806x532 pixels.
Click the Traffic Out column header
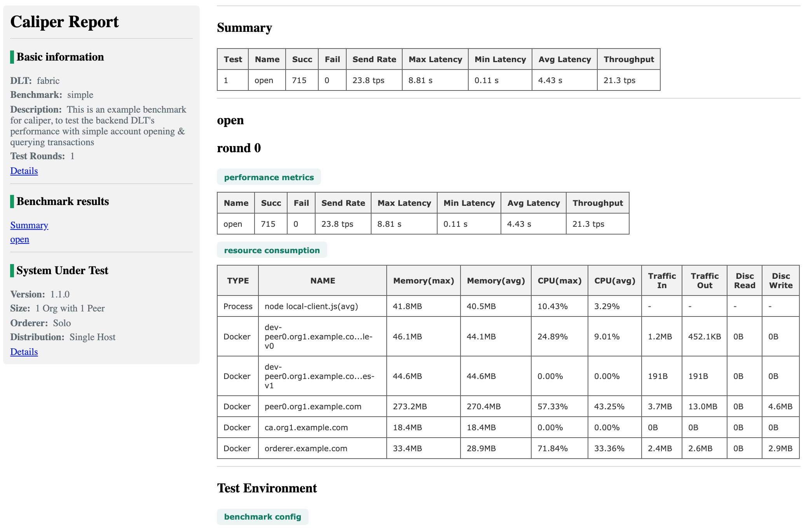pyautogui.click(x=704, y=281)
